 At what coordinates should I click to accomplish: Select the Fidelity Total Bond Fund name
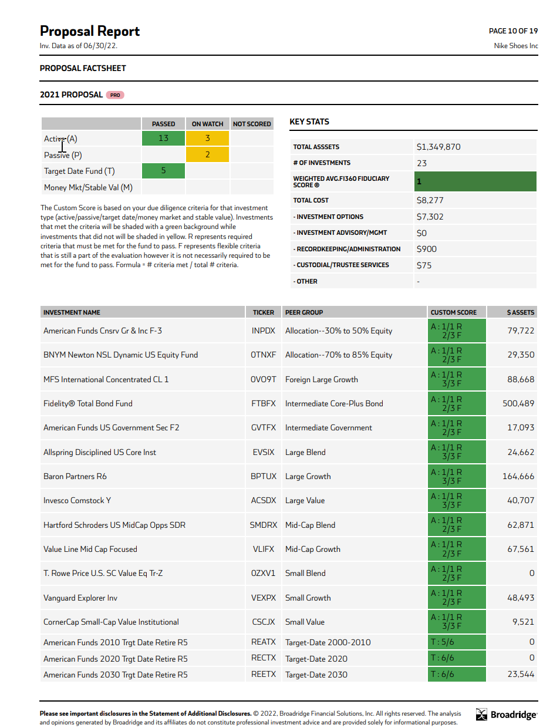88,404
